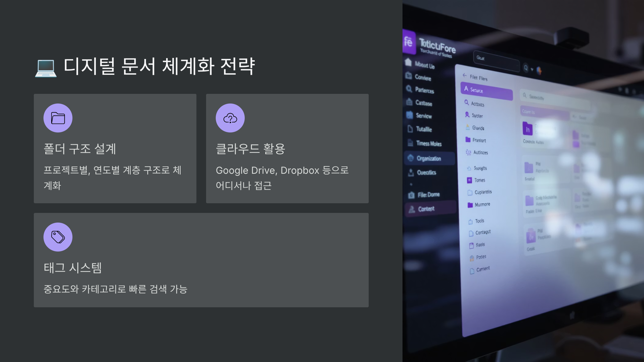The width and height of the screenshot is (644, 362).
Task: Open the Tools folder in file list
Action: (479, 221)
